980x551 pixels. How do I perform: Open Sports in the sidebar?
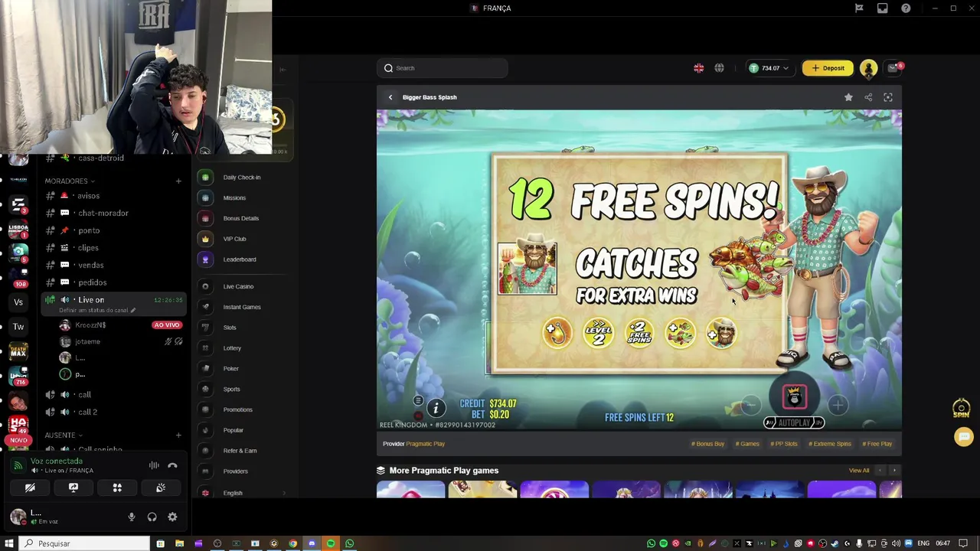pyautogui.click(x=231, y=390)
